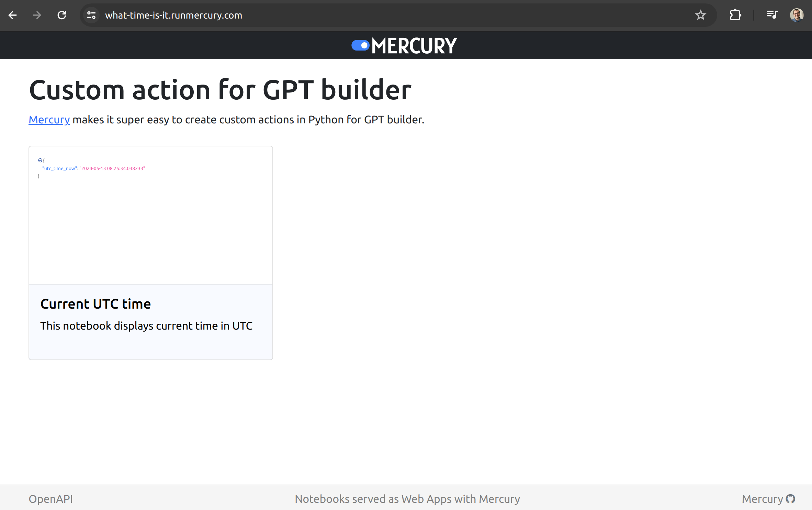
Task: Click the browser extensions puzzle icon
Action: pos(735,15)
